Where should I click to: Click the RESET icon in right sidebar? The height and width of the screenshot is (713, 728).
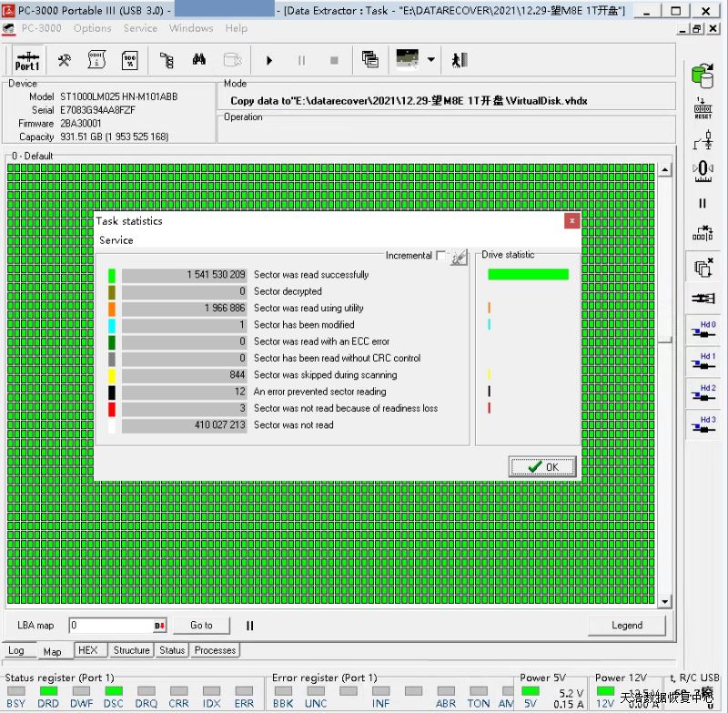[703, 108]
